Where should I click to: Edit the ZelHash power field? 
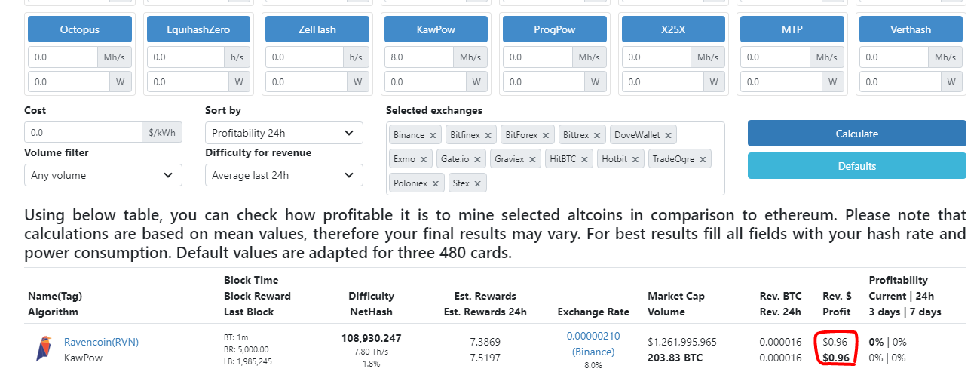[x=306, y=81]
